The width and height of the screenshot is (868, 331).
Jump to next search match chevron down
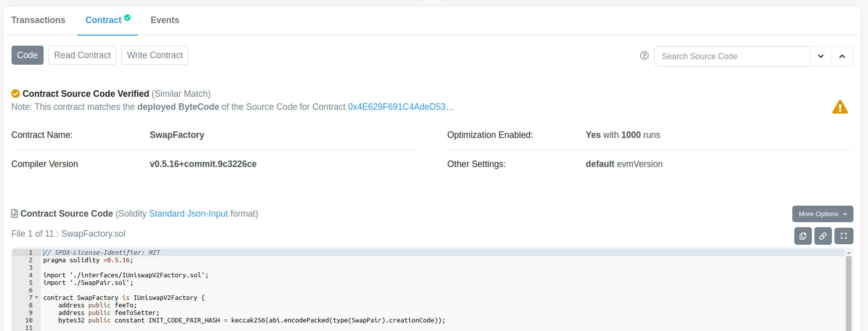[821, 56]
